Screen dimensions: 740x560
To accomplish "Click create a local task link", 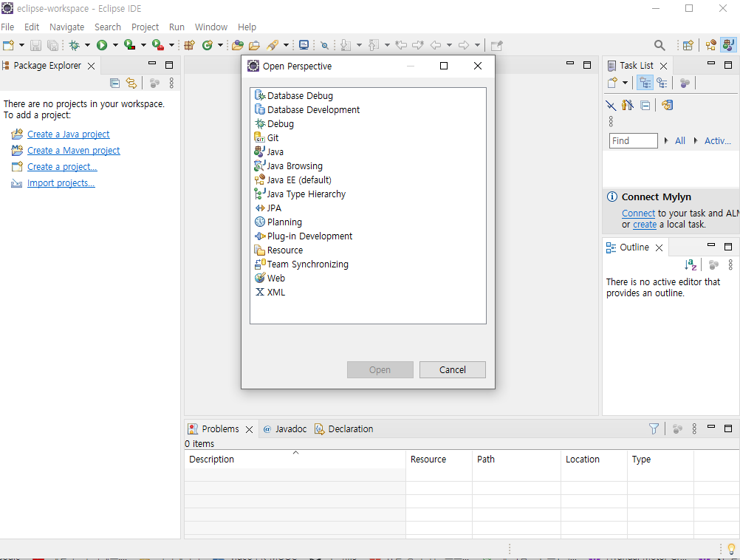I will [x=645, y=225].
